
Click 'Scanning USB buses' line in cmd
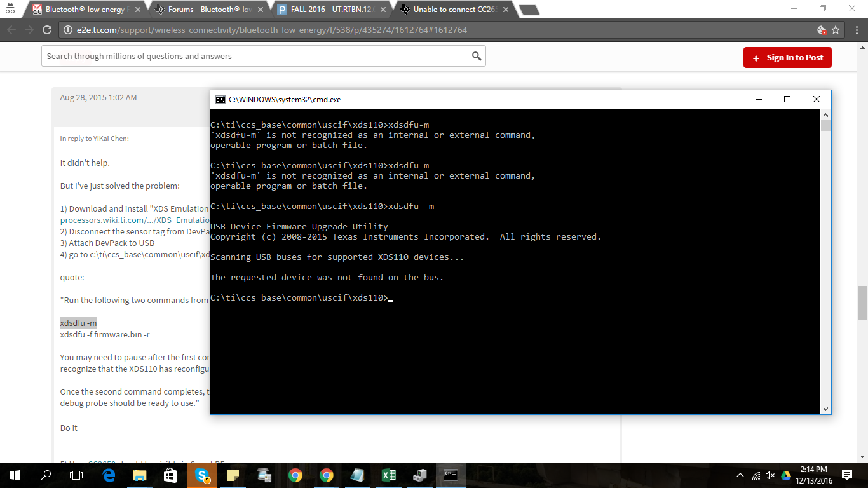click(x=337, y=257)
